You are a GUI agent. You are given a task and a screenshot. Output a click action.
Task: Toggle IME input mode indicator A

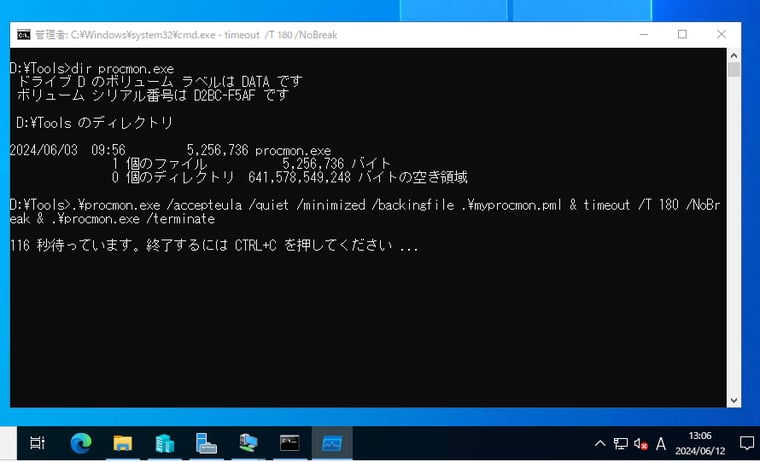tap(661, 443)
